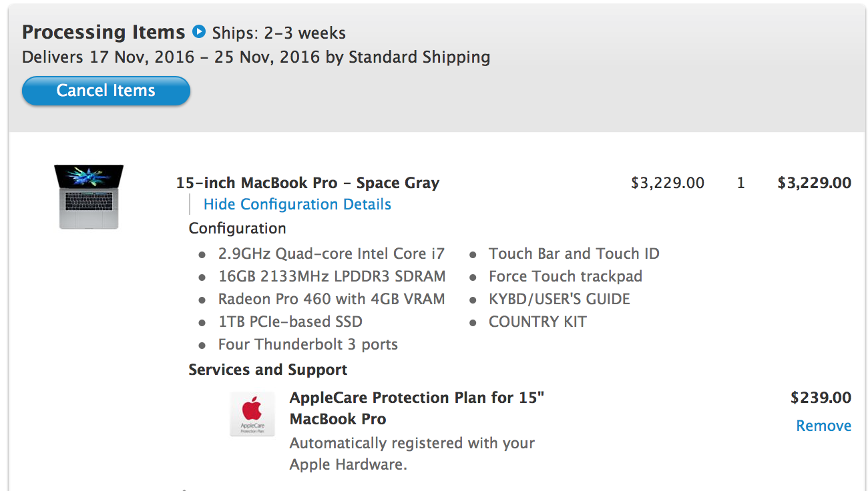
Task: Select the Processing Items heading
Action: (x=103, y=32)
